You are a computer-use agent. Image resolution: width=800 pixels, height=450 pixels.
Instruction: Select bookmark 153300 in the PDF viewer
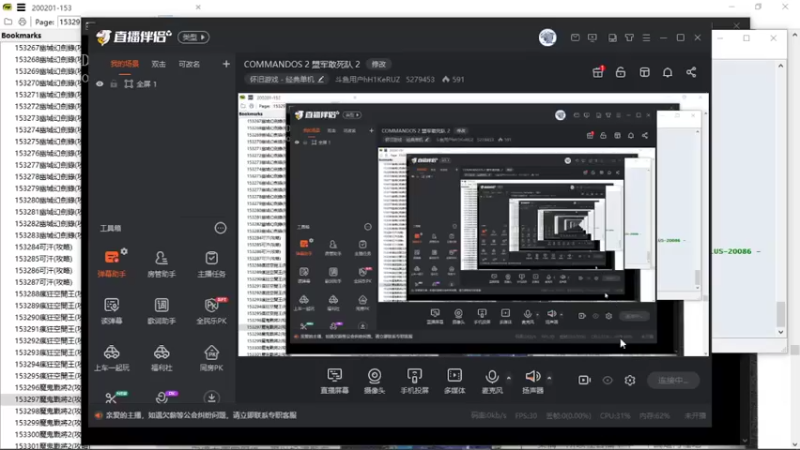[47, 435]
